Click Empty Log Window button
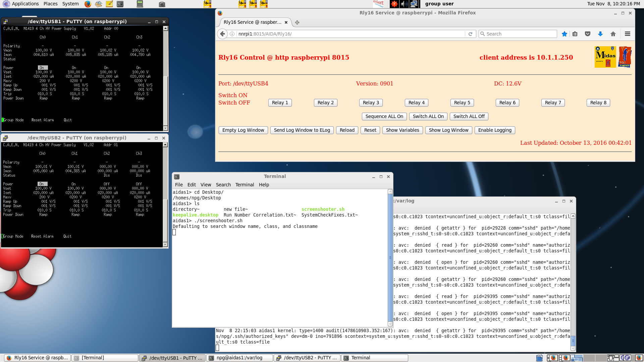This screenshot has width=644, height=362. [x=243, y=130]
